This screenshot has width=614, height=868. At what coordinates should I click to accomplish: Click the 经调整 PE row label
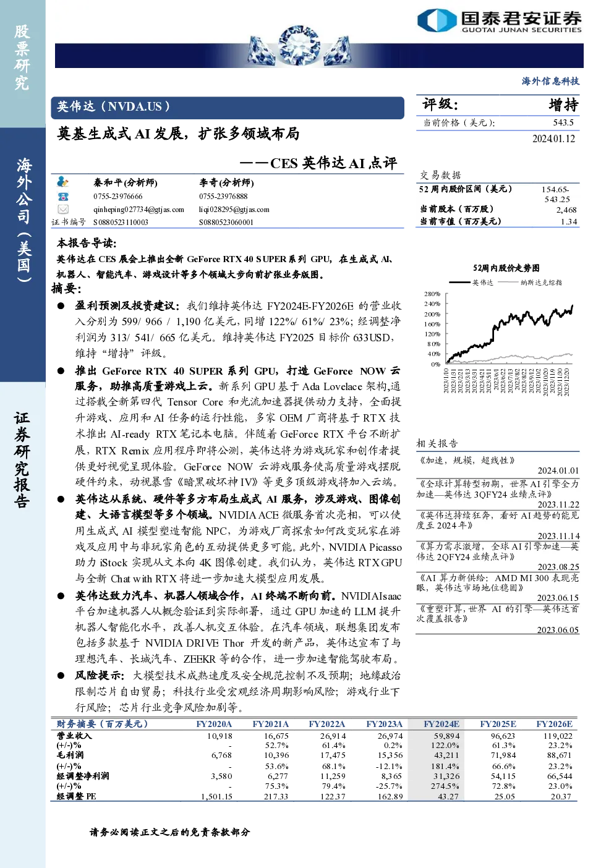pyautogui.click(x=76, y=797)
